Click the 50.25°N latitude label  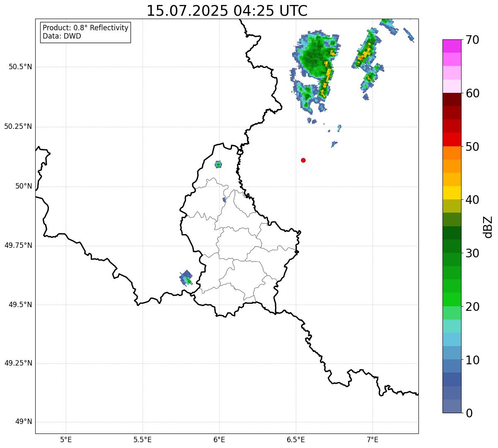[18, 126]
